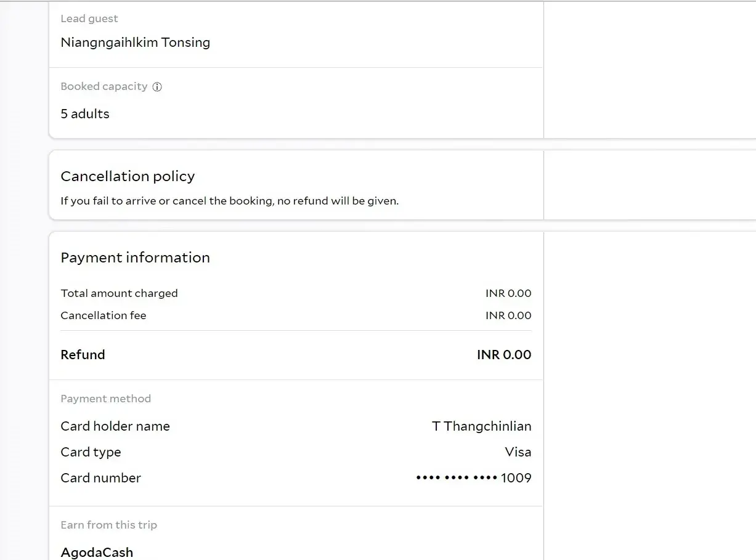Click the bold "Refund" label
Viewport: 756px width, 560px height.
pyautogui.click(x=83, y=355)
